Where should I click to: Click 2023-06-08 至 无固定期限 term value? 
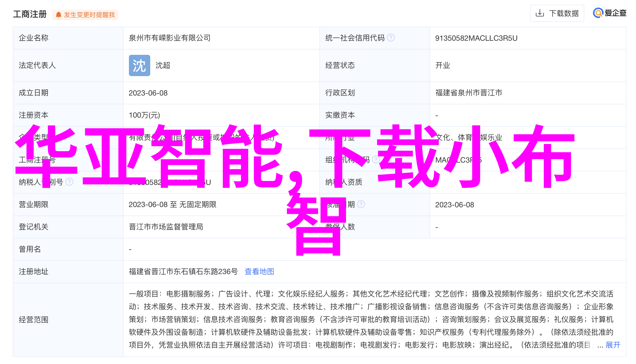pos(173,204)
